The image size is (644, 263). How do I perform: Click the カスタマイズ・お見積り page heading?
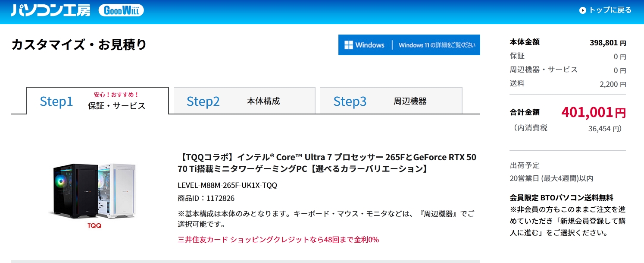(x=79, y=44)
